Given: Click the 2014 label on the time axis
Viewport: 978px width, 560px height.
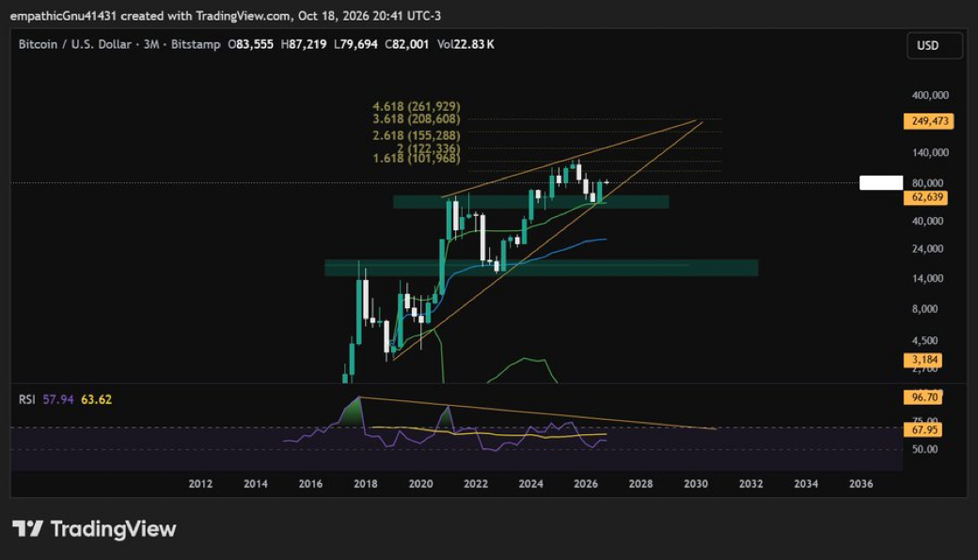Looking at the screenshot, I should pyautogui.click(x=255, y=483).
